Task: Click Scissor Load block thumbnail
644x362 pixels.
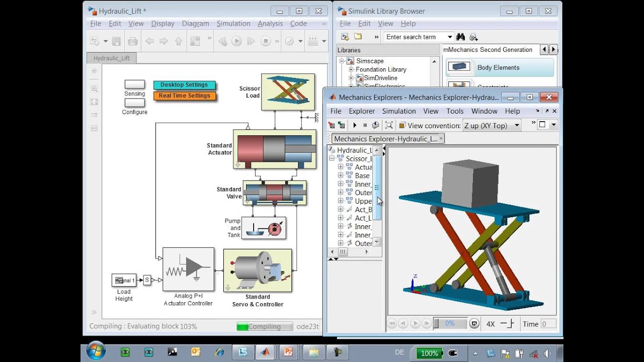Action: [288, 92]
